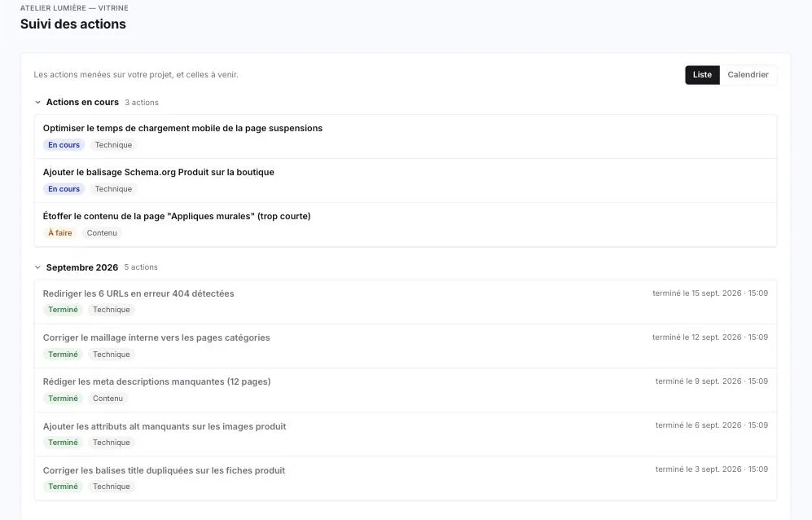This screenshot has width=812, height=520.
Task: Click "Terminé" badge on the meta descriptions row
Action: tap(63, 399)
